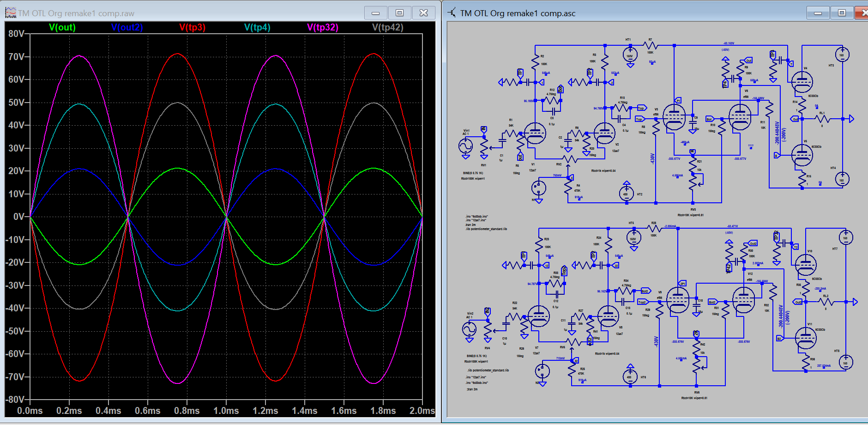Select the HT7 supply source symbol
Screen dimensions: 868x425
pyautogui.click(x=846, y=238)
